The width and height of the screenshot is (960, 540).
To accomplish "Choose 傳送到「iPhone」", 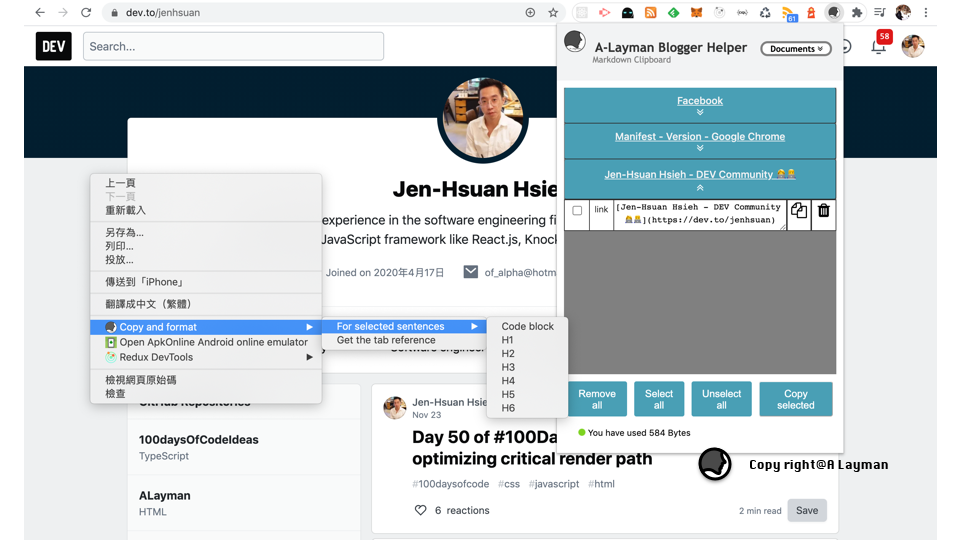I will tap(206, 282).
